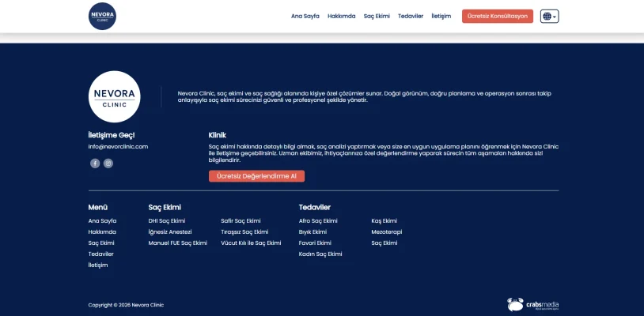Click the footer Tedaviler column heading
Image resolution: width=644 pixels, height=316 pixels.
tap(315, 208)
